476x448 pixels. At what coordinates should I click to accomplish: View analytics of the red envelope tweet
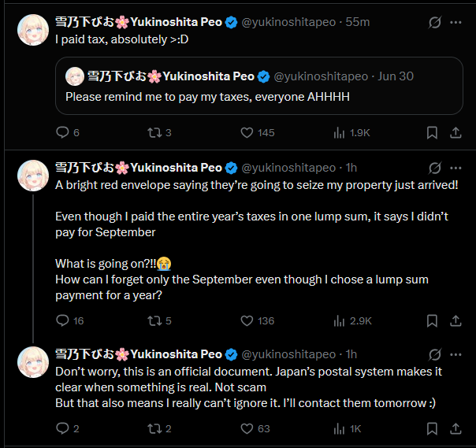click(340, 320)
